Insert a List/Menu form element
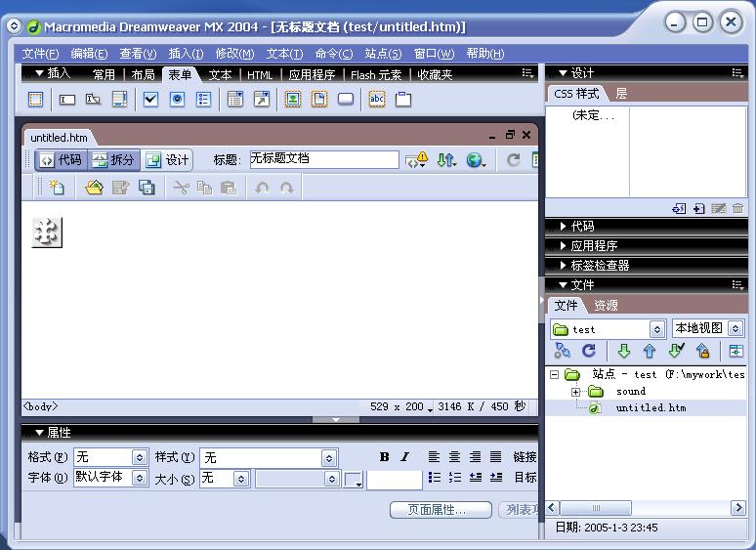Image resolution: width=756 pixels, height=550 pixels. pos(235,100)
